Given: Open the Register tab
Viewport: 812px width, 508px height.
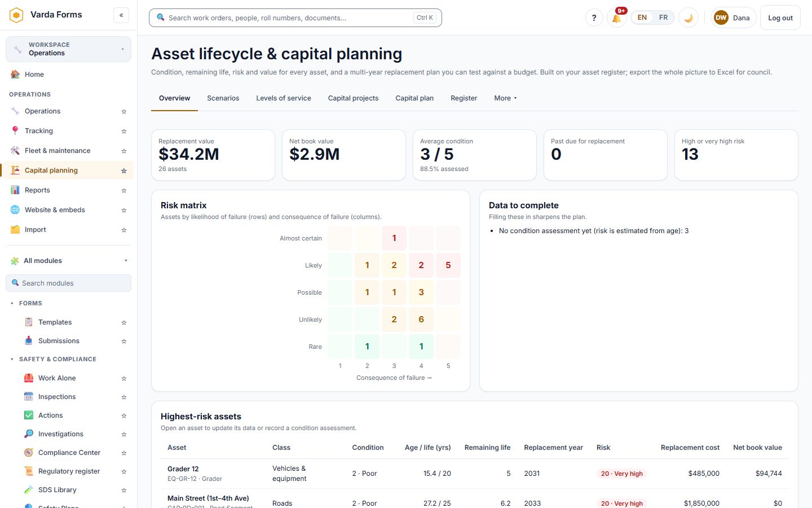Looking at the screenshot, I should click(x=464, y=98).
